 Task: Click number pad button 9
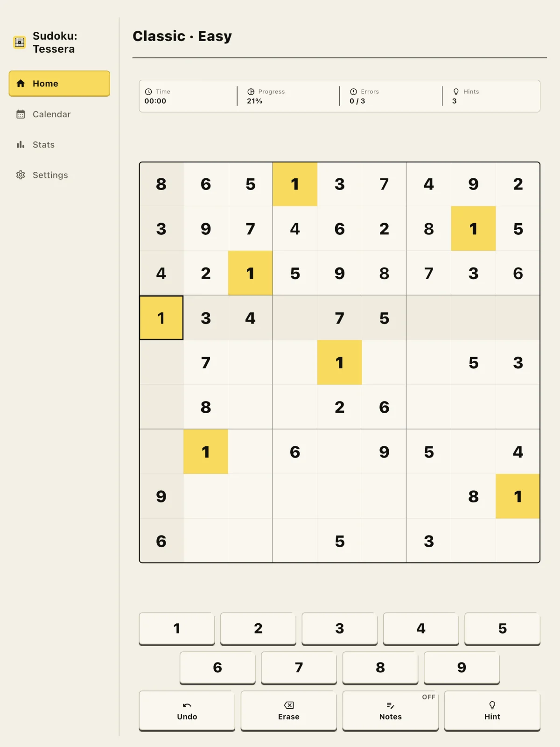click(x=462, y=668)
